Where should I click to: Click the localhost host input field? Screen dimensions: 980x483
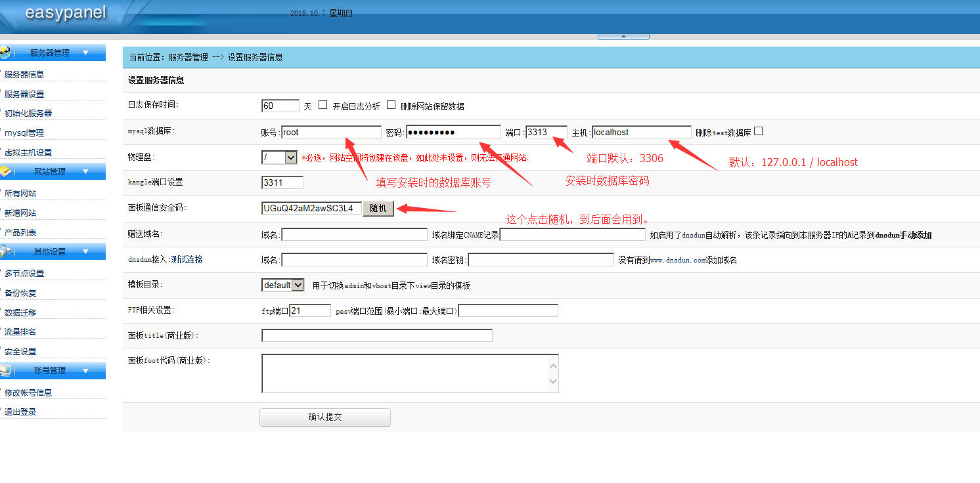(x=642, y=131)
